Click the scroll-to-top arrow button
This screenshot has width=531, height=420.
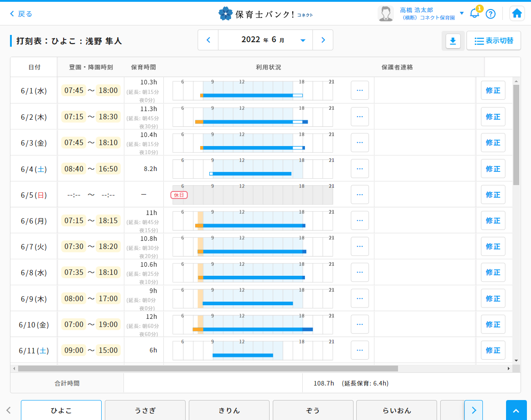tap(516, 410)
